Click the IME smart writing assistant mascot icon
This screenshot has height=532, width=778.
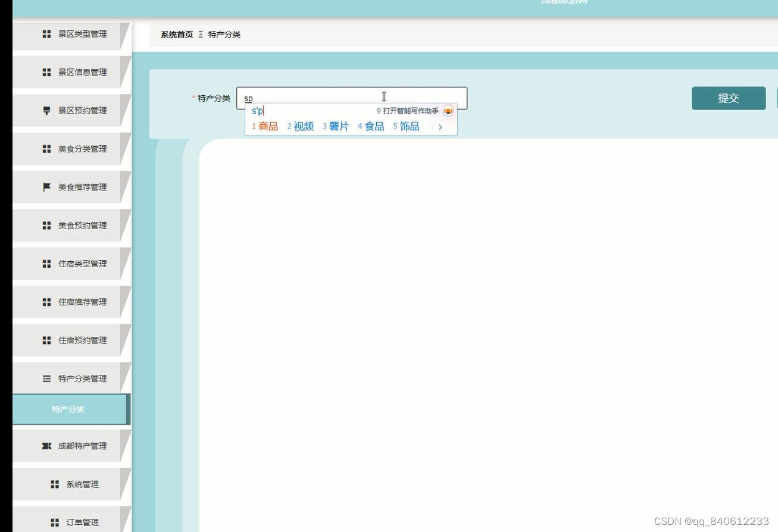click(x=448, y=111)
